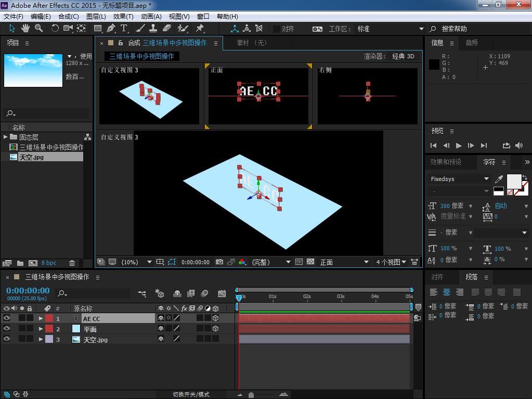This screenshot has width=532, height=399.
Task: Click the snapshot camera icon in viewer
Action: 219,262
